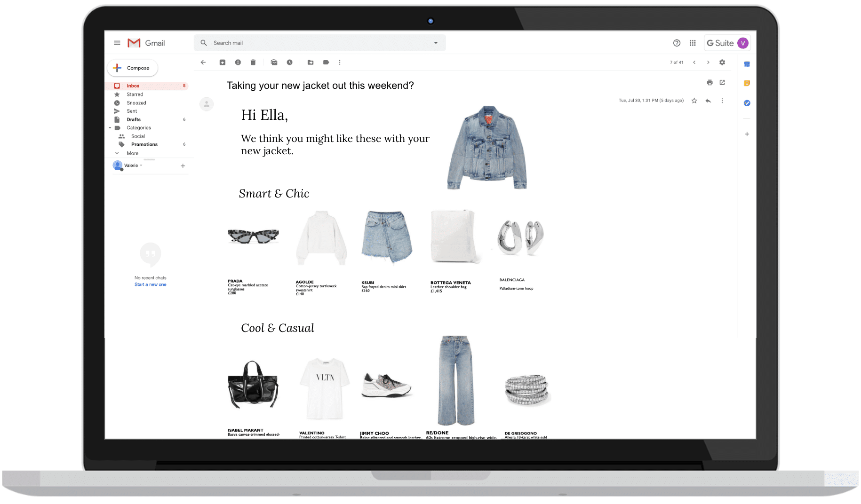Click the Re/Done jeans image
The width and height of the screenshot is (861, 504).
pyautogui.click(x=455, y=380)
